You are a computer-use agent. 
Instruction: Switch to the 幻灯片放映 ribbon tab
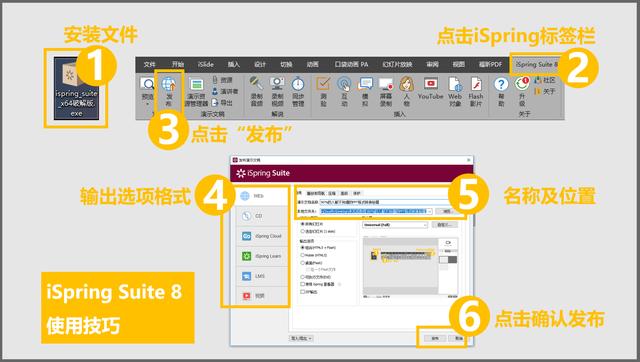coord(397,64)
